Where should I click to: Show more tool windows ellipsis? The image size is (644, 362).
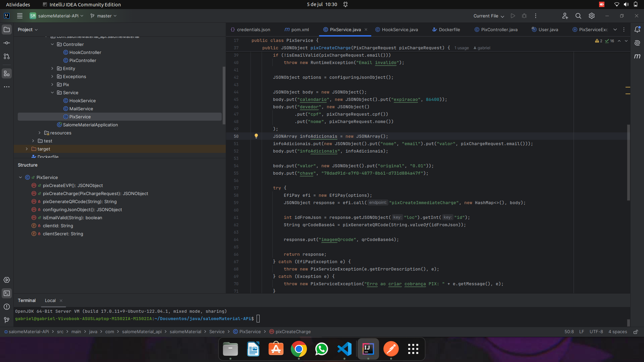pyautogui.click(x=7, y=87)
